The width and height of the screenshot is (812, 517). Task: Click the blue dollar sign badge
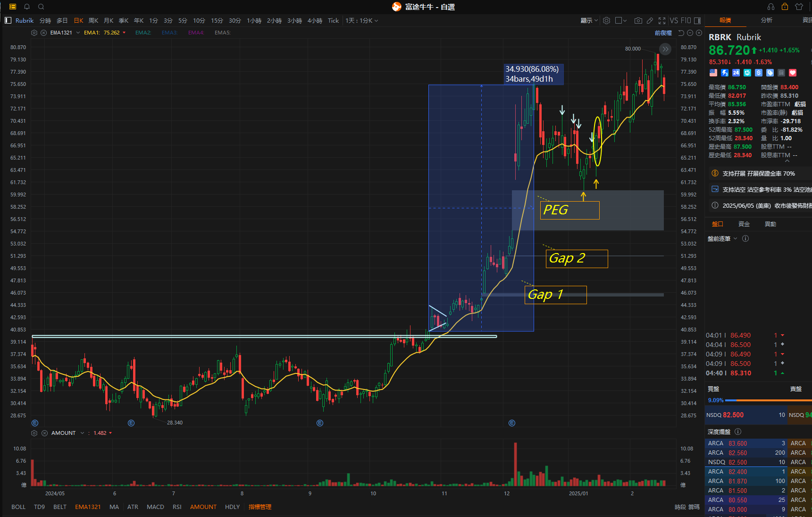(759, 73)
